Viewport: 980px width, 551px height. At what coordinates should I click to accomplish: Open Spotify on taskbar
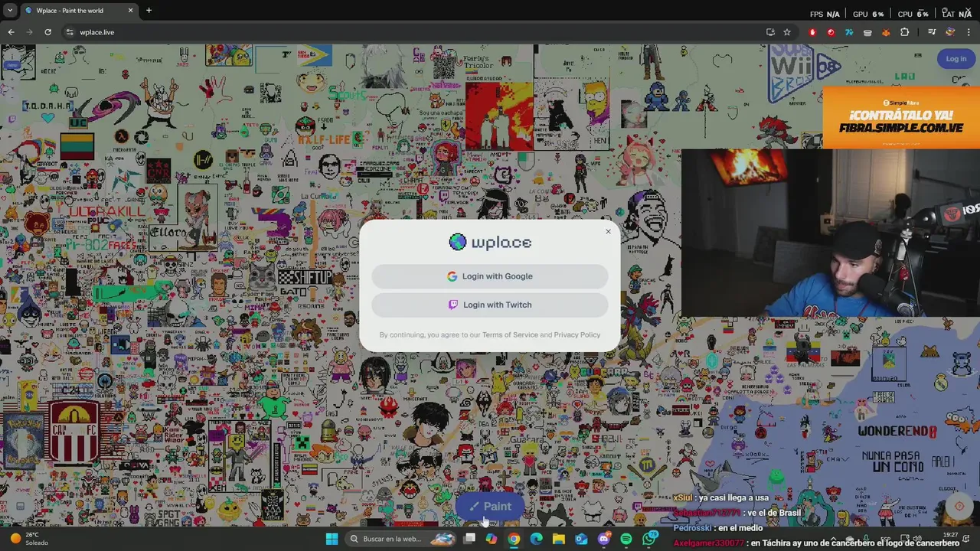pos(626,539)
